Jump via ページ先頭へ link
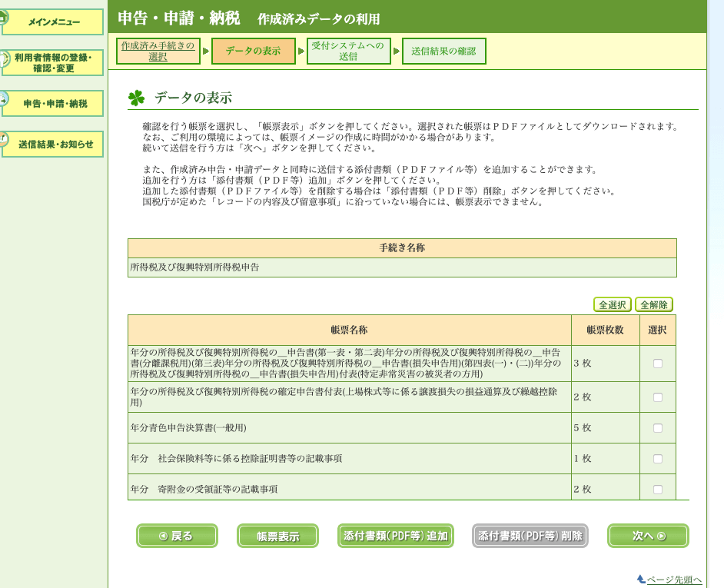Screen dimensions: 724x588 [x=674, y=580]
